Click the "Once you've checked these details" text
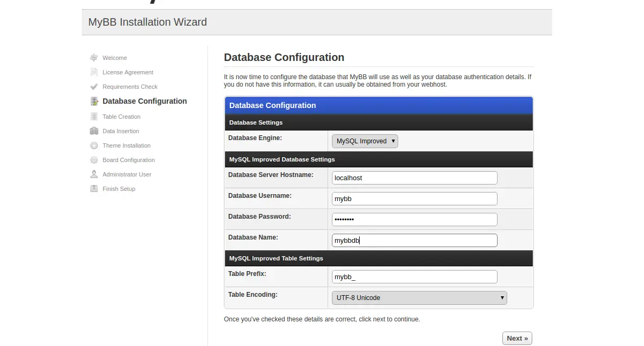 (x=322, y=319)
